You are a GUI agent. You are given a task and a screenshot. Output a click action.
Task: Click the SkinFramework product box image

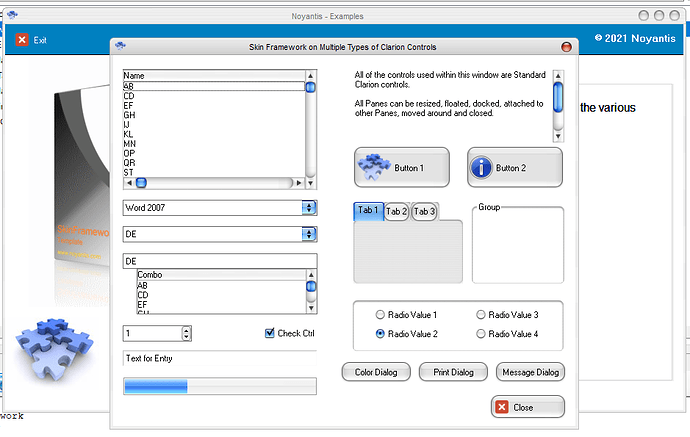[82, 176]
